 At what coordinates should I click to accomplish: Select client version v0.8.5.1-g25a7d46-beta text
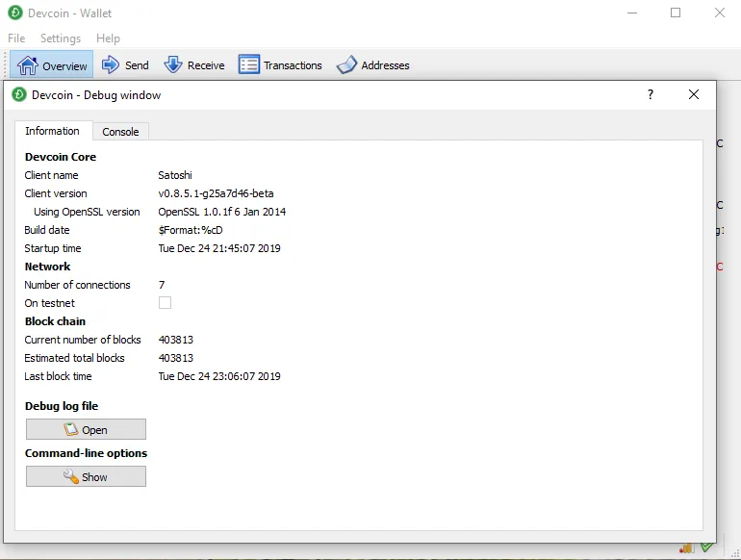(216, 193)
